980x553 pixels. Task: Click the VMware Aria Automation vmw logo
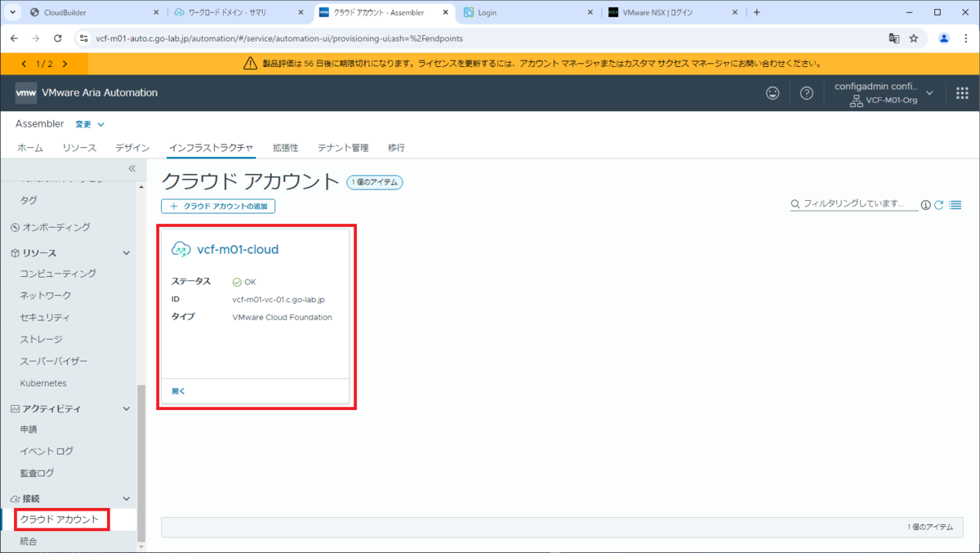pos(26,93)
